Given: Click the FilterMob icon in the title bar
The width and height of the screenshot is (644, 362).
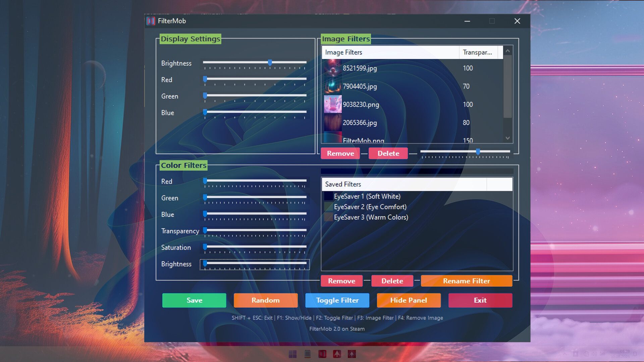Looking at the screenshot, I should (x=151, y=21).
